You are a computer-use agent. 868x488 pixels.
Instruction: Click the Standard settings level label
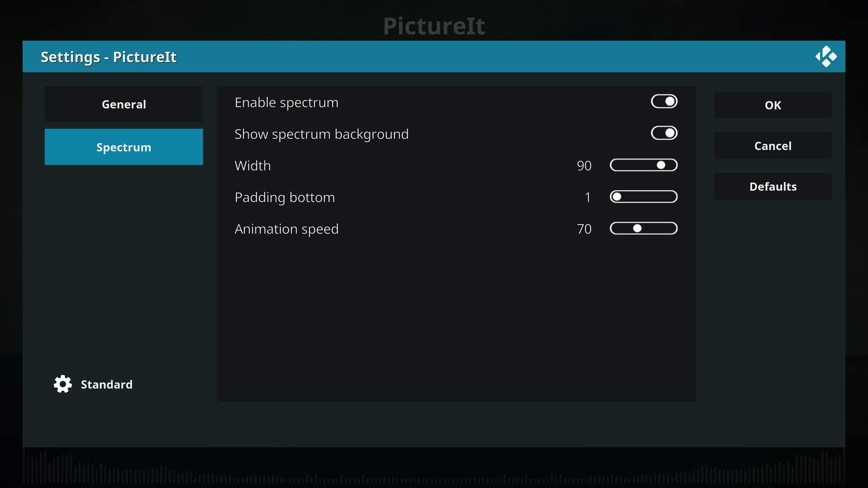106,385
